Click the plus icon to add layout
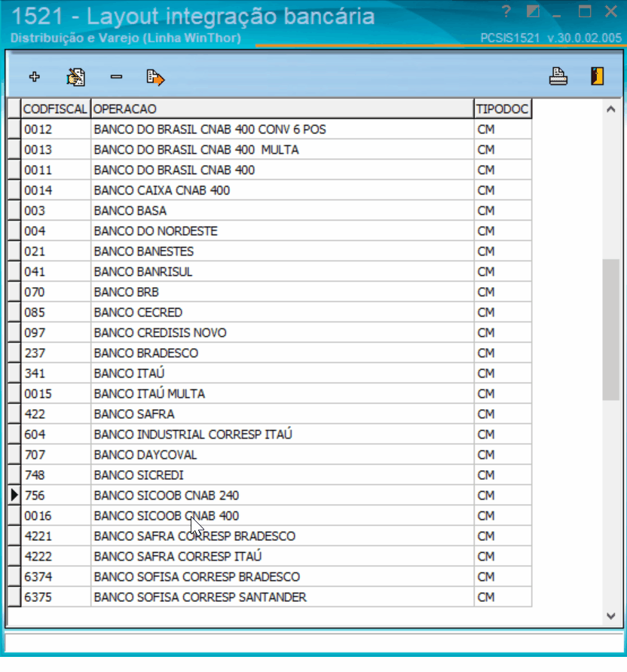 (35, 77)
